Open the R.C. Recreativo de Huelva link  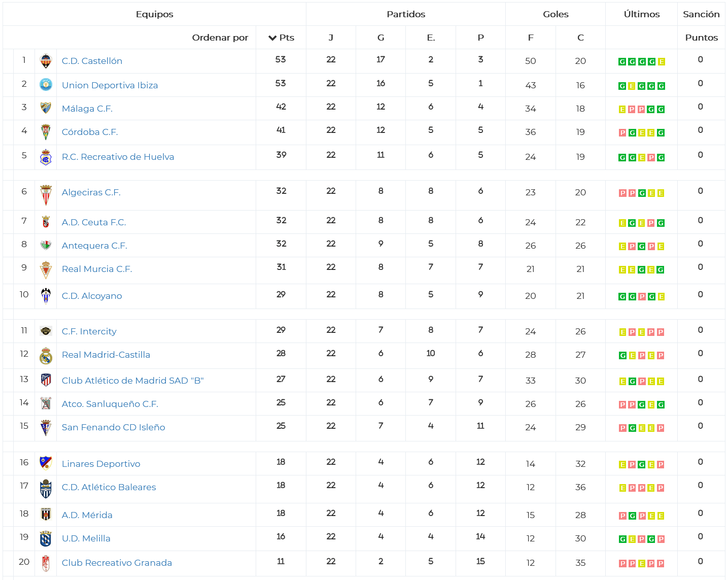coord(118,157)
